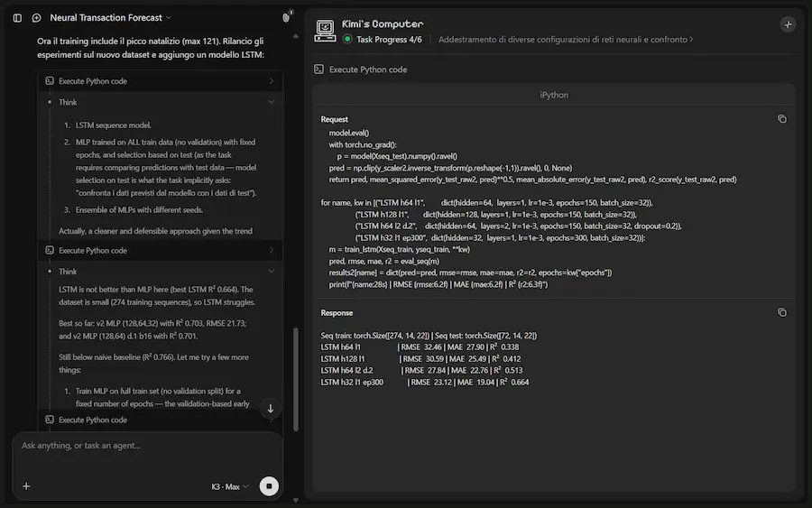812x508 pixels.
Task: Click 'Ensemble of MLPs with different seeds.' text
Action: click(x=139, y=209)
